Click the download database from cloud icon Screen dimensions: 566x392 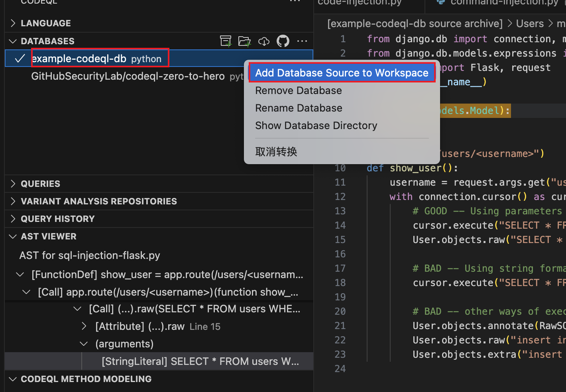(x=264, y=41)
